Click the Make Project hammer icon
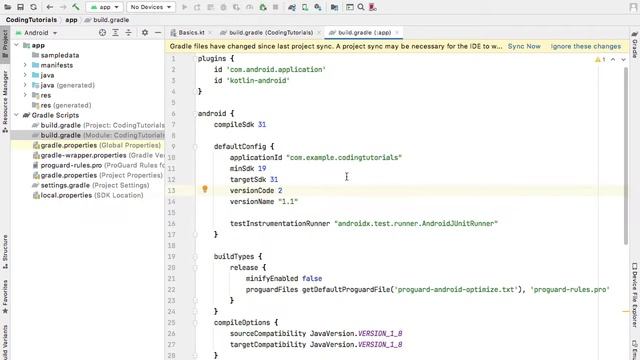 76,7
